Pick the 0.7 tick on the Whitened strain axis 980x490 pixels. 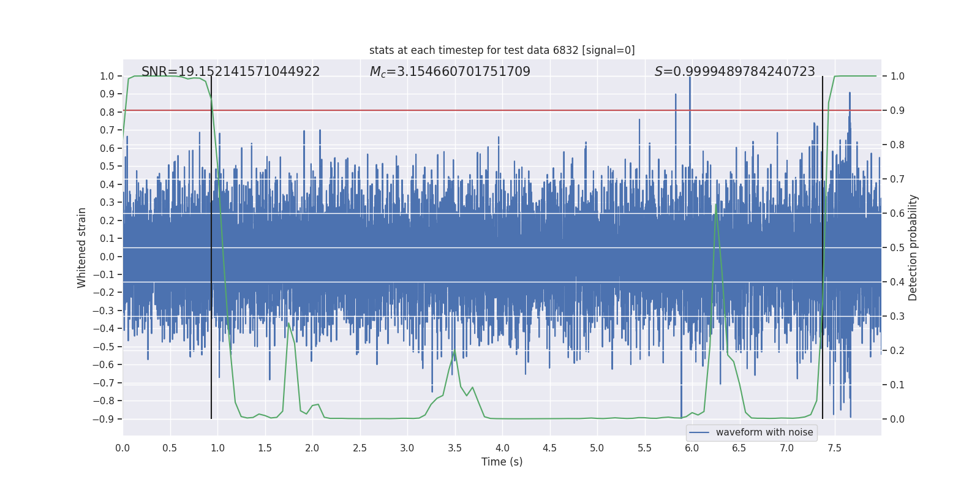(107, 130)
